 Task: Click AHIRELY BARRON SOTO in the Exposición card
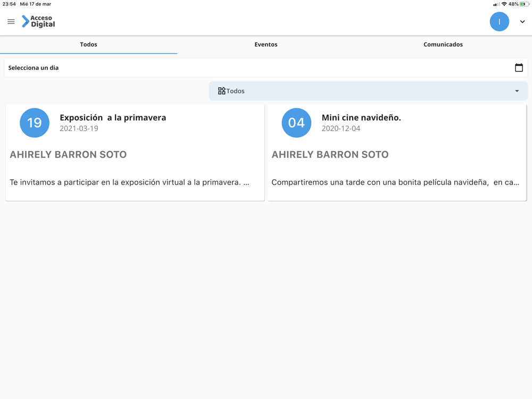click(68, 154)
